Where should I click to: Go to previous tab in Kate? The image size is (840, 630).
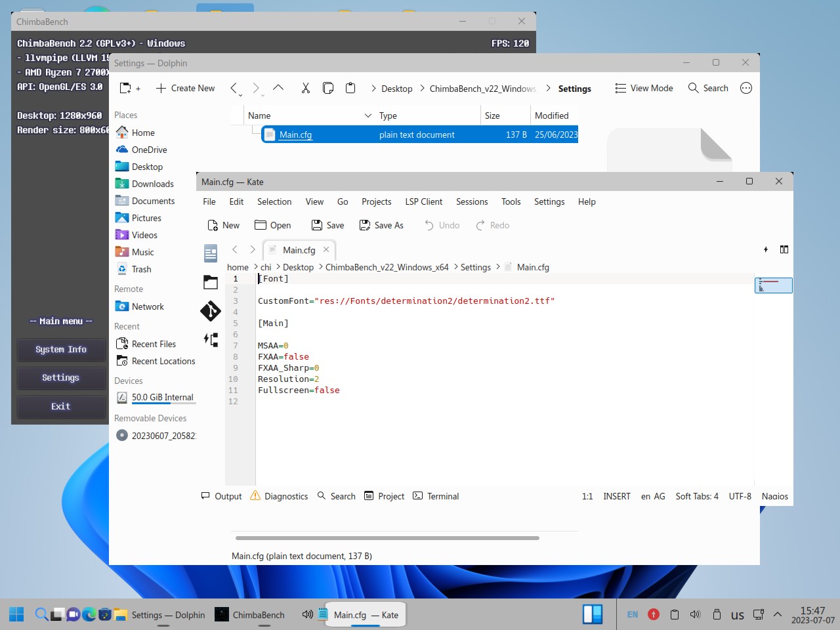235,249
